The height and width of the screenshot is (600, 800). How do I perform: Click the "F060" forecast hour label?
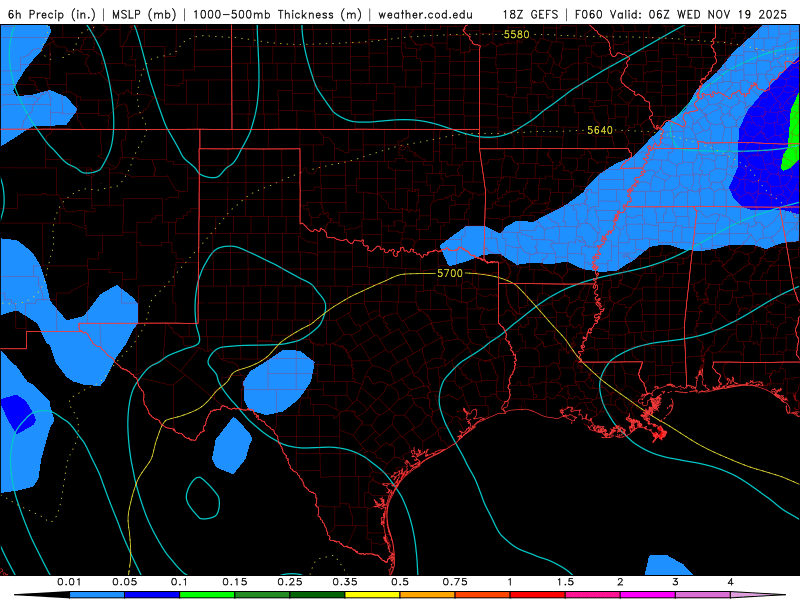pos(589,15)
